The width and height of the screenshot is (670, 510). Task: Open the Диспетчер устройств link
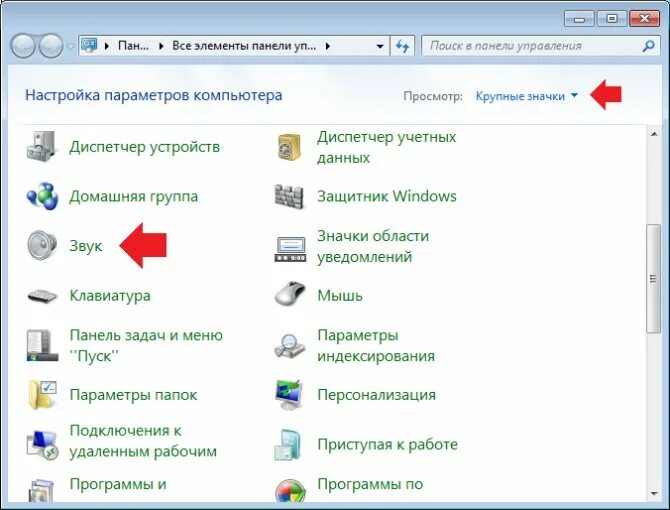tap(144, 147)
